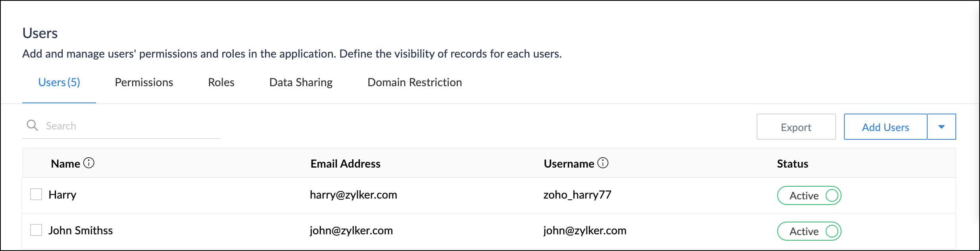Click the Status column header
The width and height of the screenshot is (980, 251).
coord(792,164)
